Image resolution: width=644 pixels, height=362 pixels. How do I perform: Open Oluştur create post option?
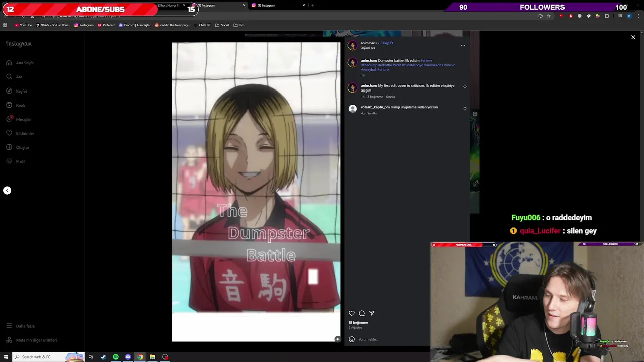[18, 147]
